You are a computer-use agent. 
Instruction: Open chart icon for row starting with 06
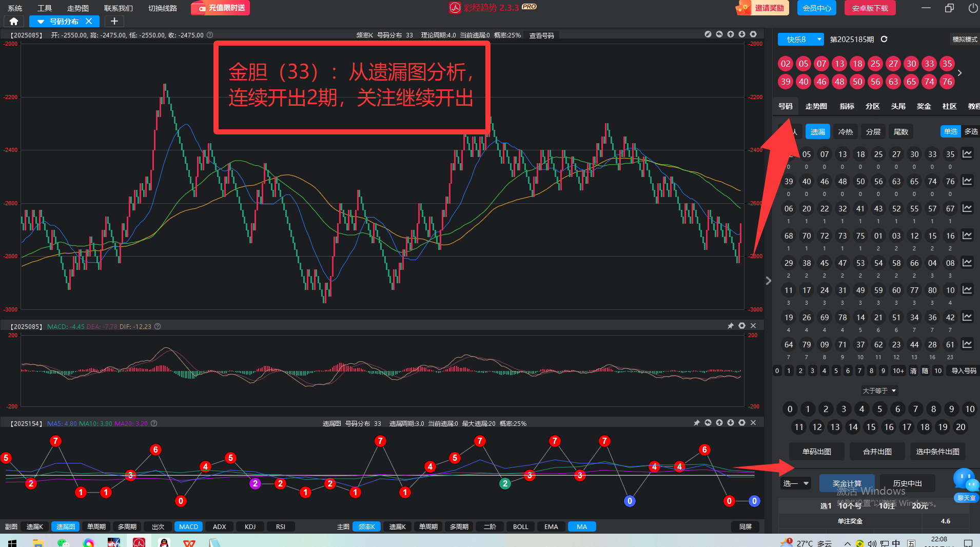click(967, 208)
